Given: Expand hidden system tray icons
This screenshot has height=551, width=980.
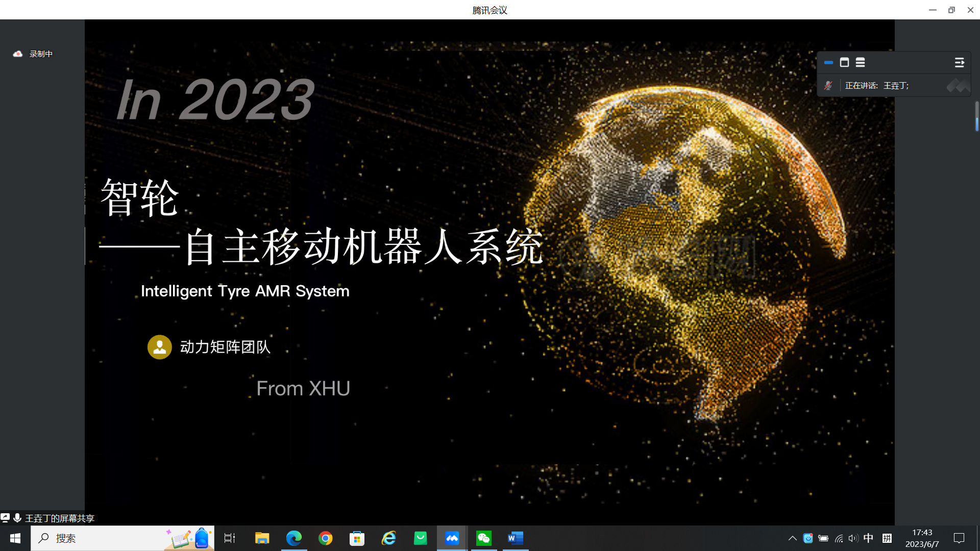Looking at the screenshot, I should pos(792,538).
